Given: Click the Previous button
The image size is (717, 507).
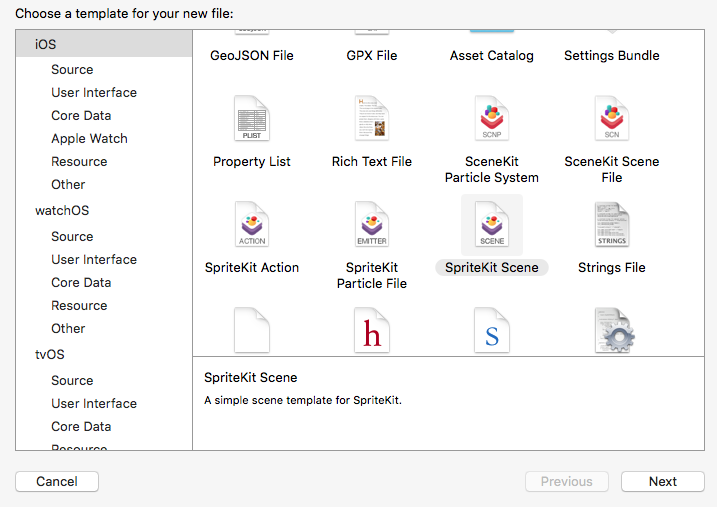Looking at the screenshot, I should pos(567,481).
